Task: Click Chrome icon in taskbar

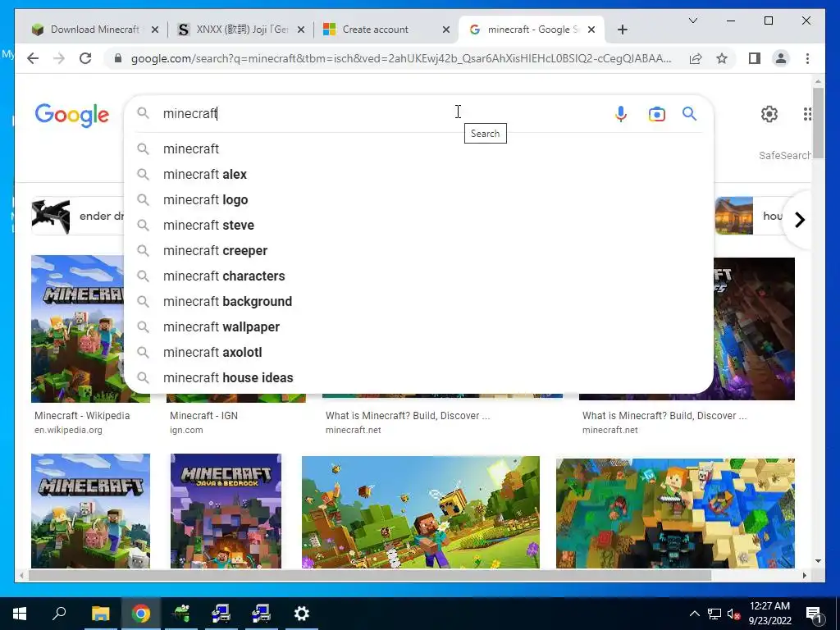Action: 141,614
